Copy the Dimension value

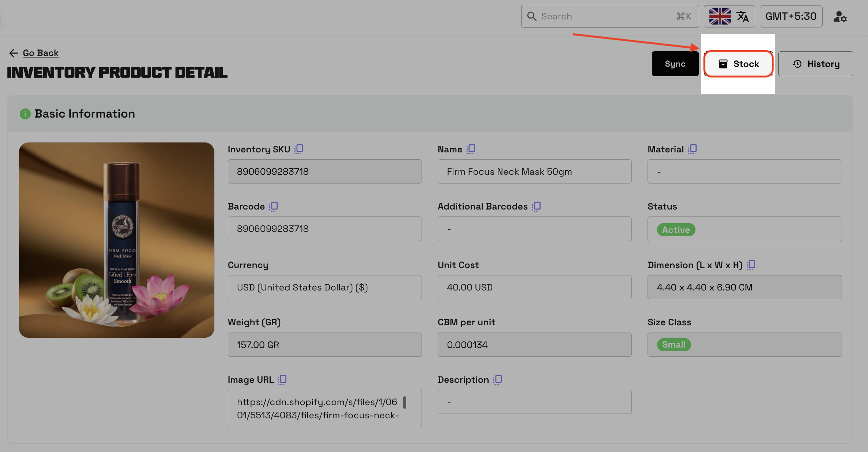pos(751,264)
